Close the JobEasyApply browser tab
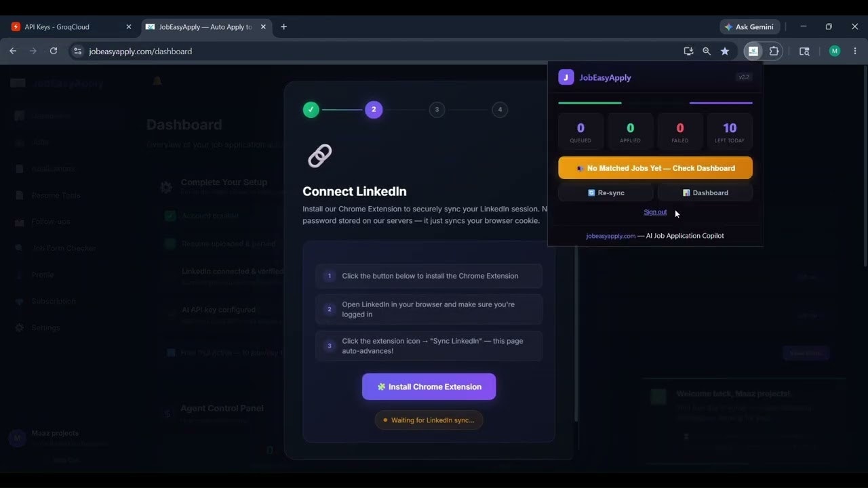Image resolution: width=868 pixels, height=488 pixels. point(264,27)
